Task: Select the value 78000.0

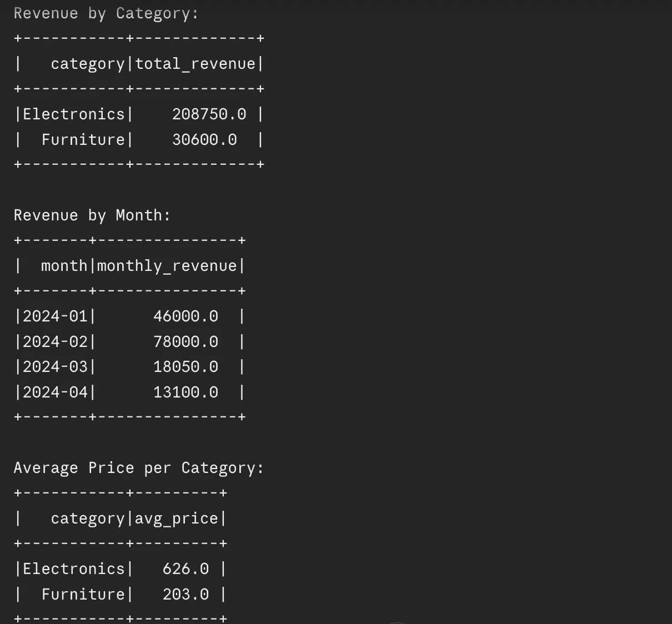Action: coord(185,342)
